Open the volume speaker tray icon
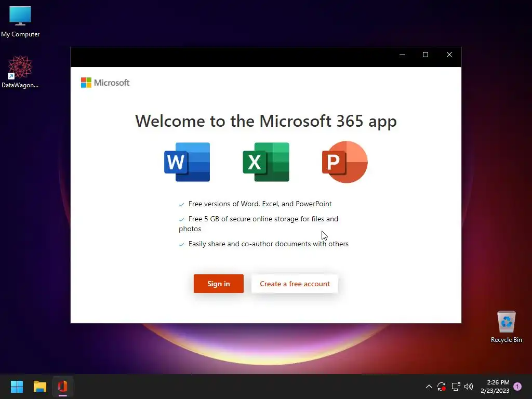Screen dimensions: 532x399 click(469, 387)
